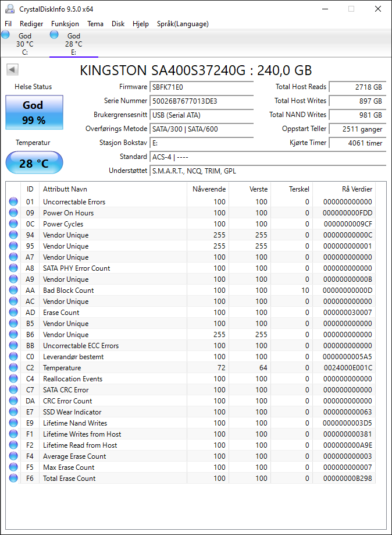Click status icon for Reallocation Events row
Image resolution: width=392 pixels, height=535 pixels.
pos(13,379)
